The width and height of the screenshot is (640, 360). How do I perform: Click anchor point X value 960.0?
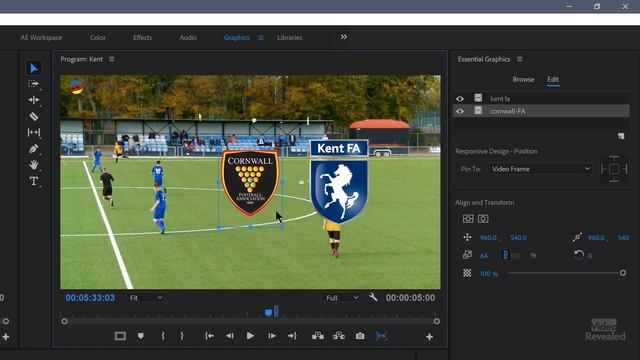(x=596, y=238)
